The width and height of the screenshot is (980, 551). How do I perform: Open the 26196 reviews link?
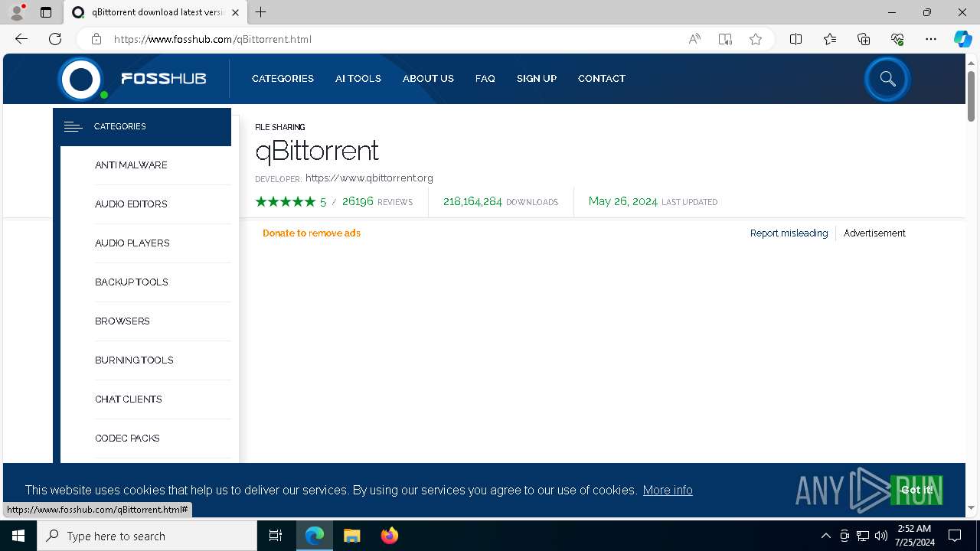pyautogui.click(x=377, y=202)
